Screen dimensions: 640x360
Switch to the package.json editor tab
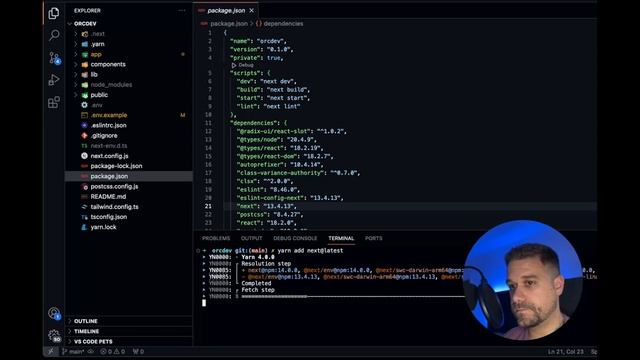[226, 11]
